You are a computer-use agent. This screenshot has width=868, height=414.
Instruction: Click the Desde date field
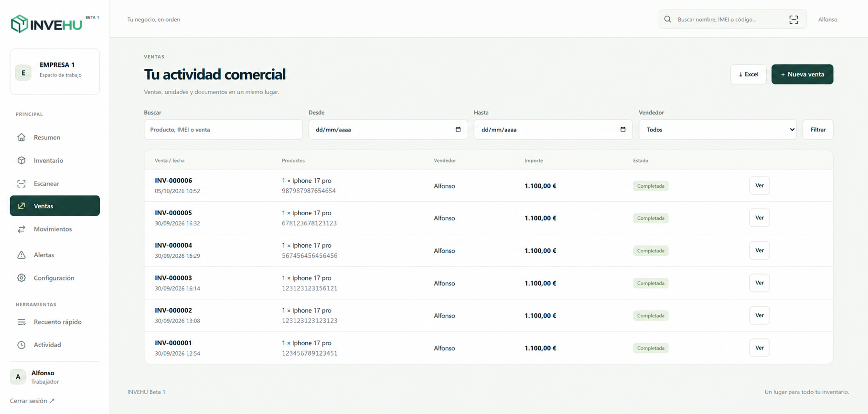click(388, 130)
